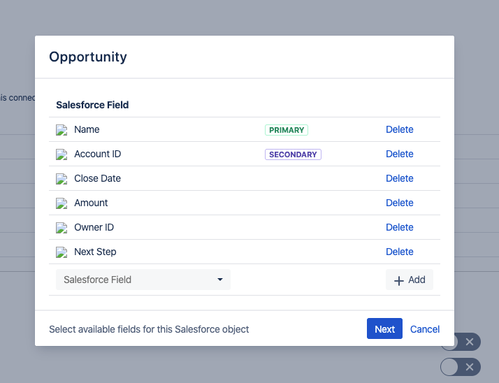Delete the Account ID field
Viewport: 499px width, 383px height.
pos(399,154)
